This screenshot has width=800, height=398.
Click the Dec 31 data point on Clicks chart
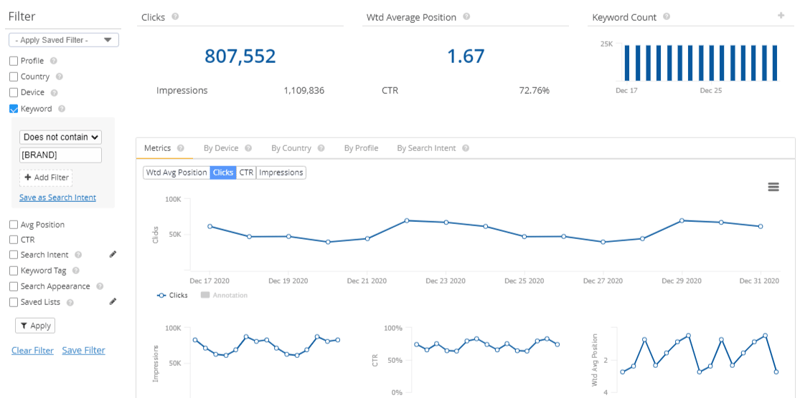pyautogui.click(x=760, y=226)
